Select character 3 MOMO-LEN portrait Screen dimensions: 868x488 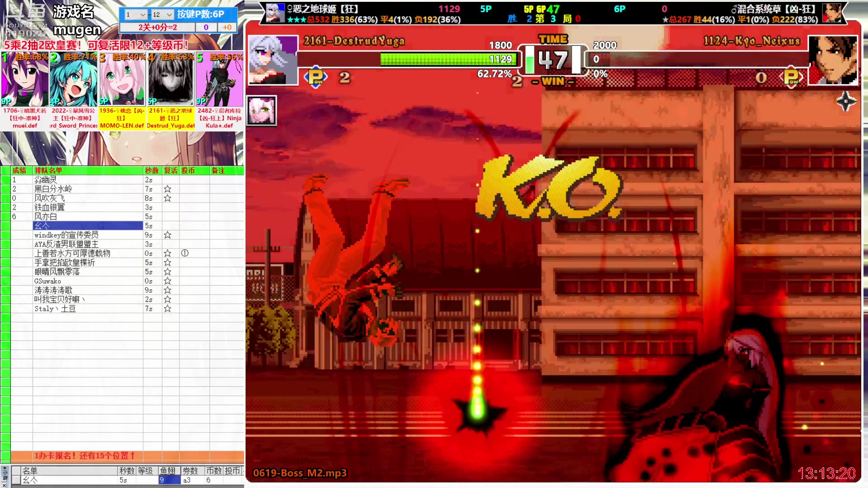coord(122,79)
